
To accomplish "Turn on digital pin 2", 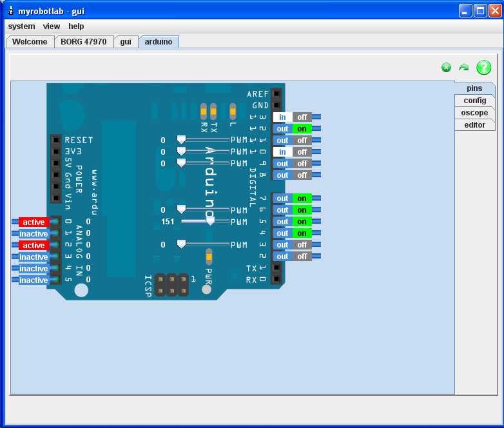I will 302,257.
